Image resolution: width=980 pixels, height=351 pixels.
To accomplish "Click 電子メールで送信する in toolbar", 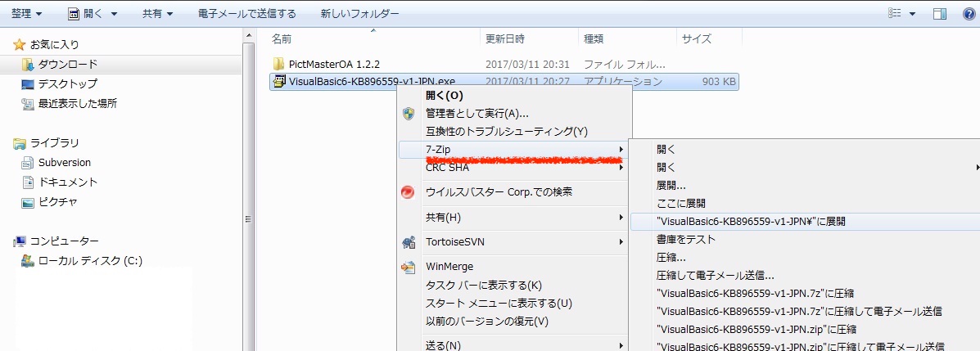I will 247,13.
